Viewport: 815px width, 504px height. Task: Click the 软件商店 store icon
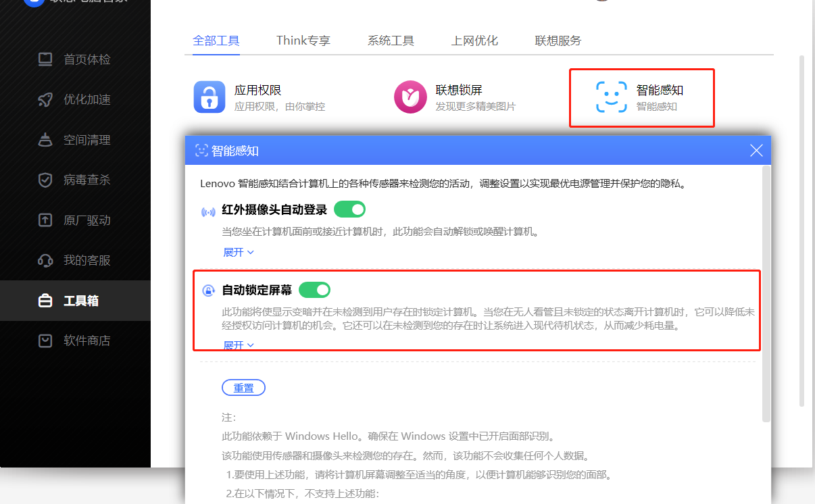45,341
